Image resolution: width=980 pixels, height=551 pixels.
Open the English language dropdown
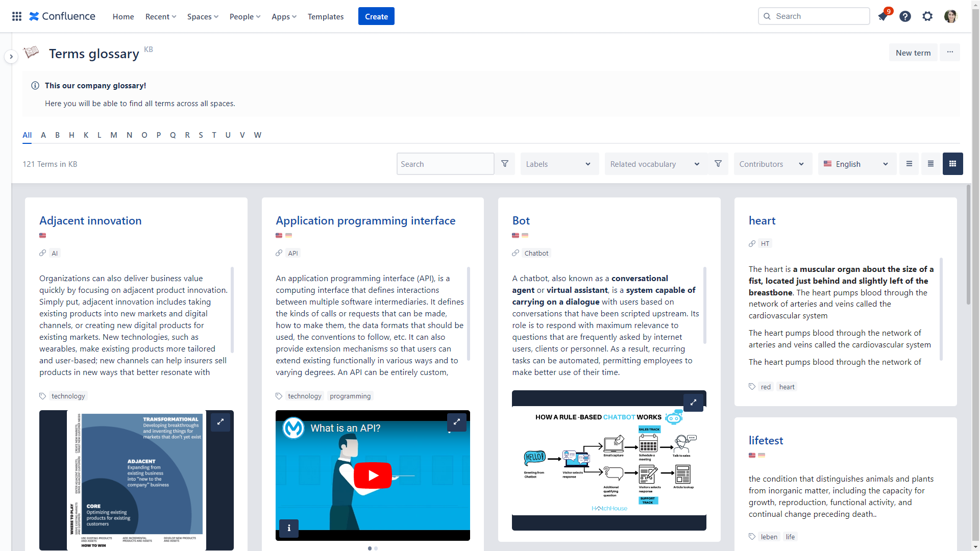(x=856, y=164)
